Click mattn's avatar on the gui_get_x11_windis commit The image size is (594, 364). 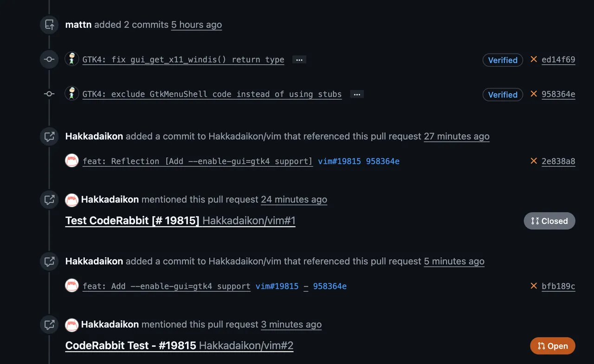(72, 59)
